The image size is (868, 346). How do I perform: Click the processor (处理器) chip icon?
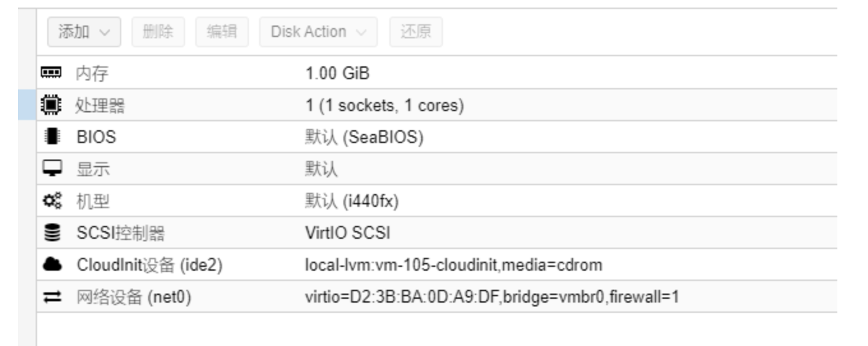tap(51, 105)
